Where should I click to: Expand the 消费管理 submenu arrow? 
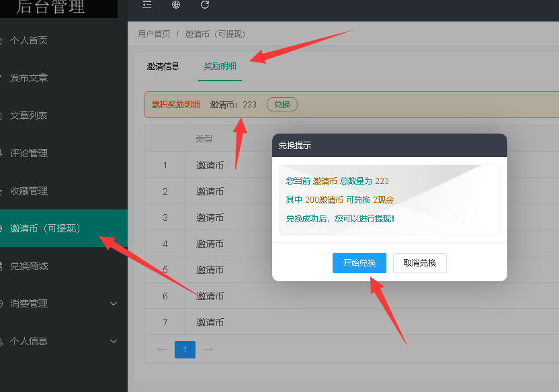113,303
